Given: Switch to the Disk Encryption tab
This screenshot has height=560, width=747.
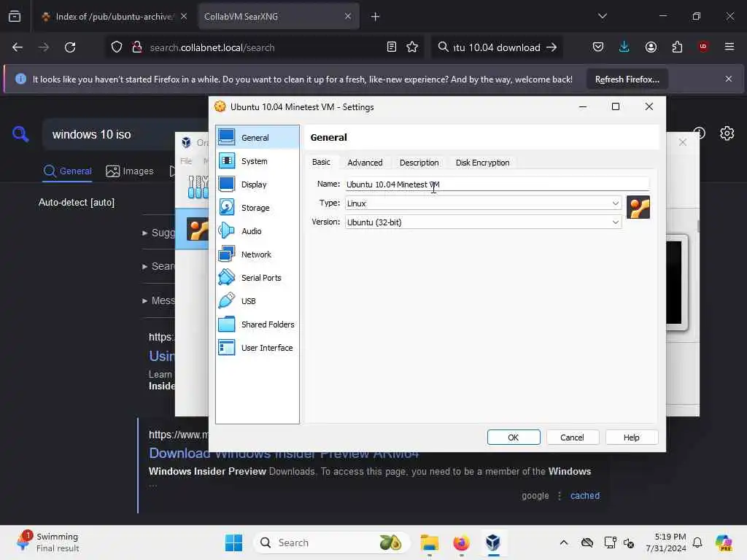Looking at the screenshot, I should [483, 163].
